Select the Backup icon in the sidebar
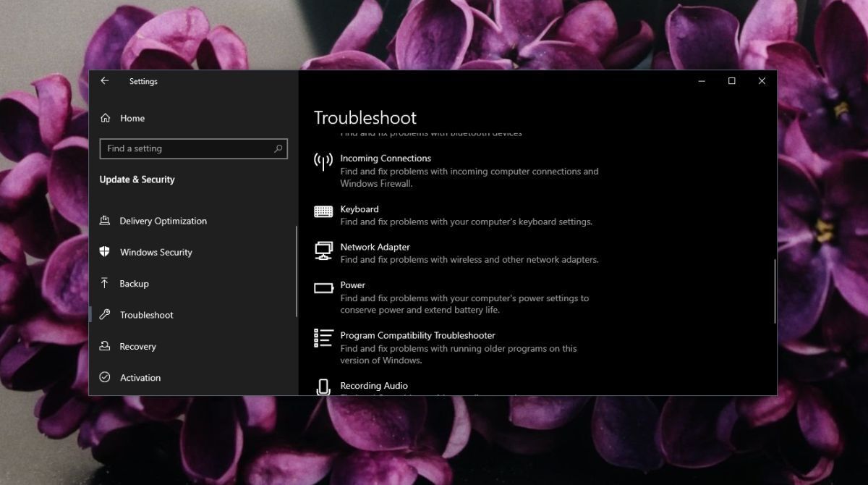The image size is (868, 485). pos(106,283)
